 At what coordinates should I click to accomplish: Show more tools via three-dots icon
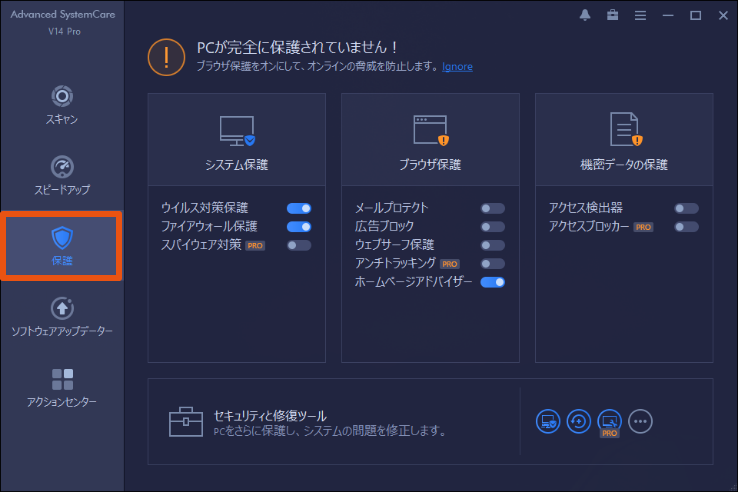click(640, 421)
